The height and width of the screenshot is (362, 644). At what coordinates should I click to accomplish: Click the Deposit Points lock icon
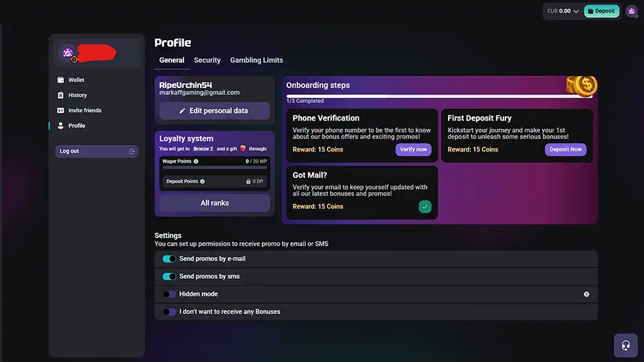pos(248,181)
